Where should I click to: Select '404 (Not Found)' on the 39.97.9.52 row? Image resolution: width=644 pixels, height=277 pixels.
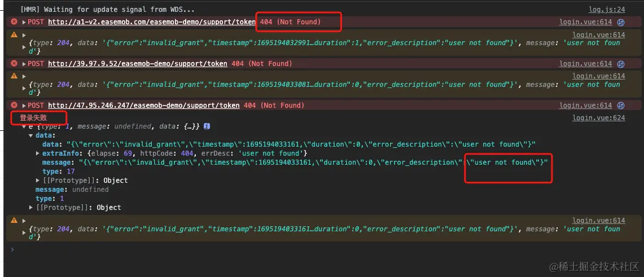coord(262,64)
